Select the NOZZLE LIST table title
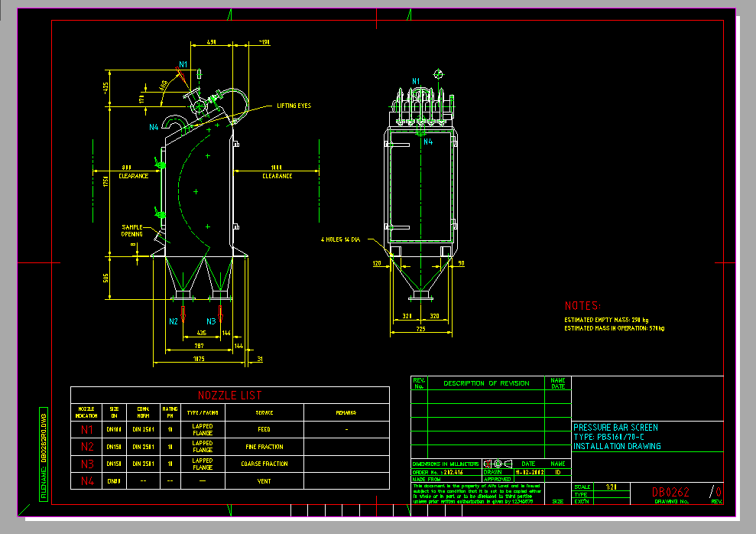This screenshot has width=756, height=534. click(x=229, y=396)
